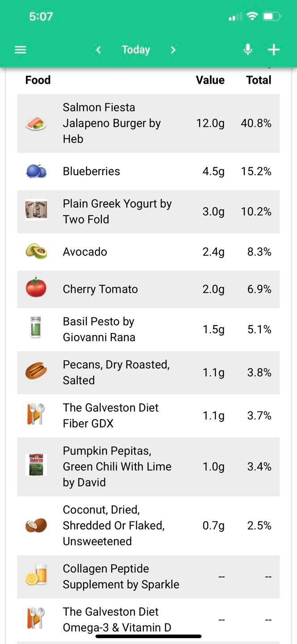Go to previous day arrow

[x=99, y=50]
